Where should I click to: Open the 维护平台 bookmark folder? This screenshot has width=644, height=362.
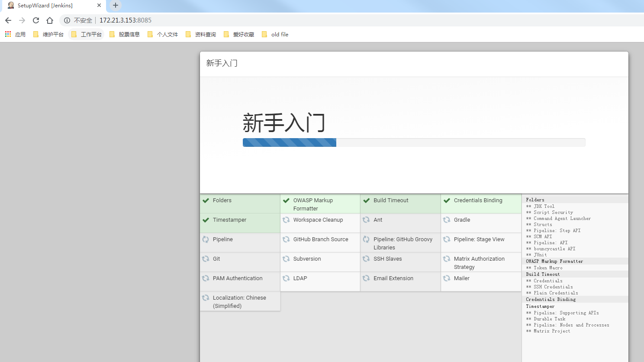(48, 34)
